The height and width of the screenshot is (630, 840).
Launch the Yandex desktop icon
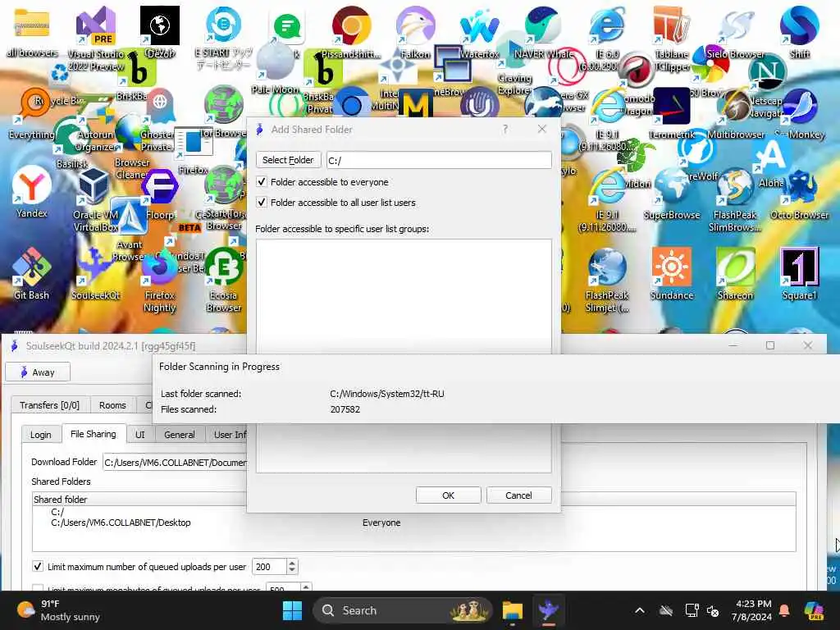point(32,191)
